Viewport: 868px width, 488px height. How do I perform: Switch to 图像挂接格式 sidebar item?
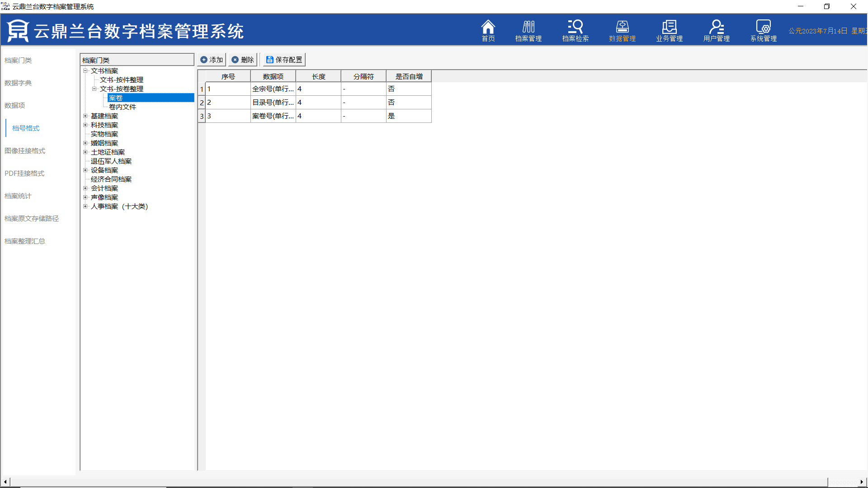tap(25, 151)
